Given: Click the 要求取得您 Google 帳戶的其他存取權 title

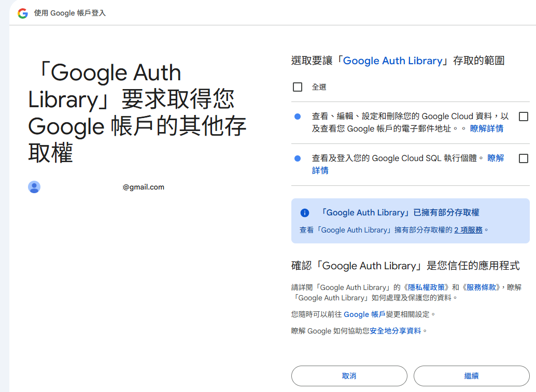Looking at the screenshot, I should pos(137,113).
